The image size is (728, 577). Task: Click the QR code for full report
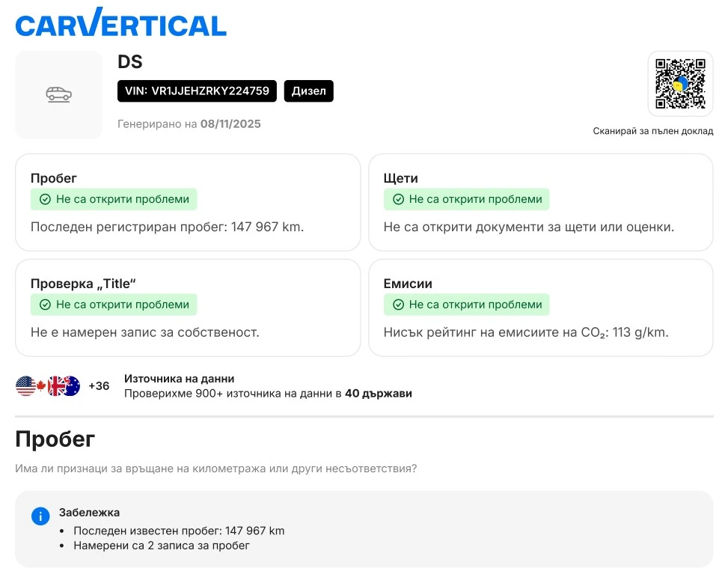tap(680, 83)
